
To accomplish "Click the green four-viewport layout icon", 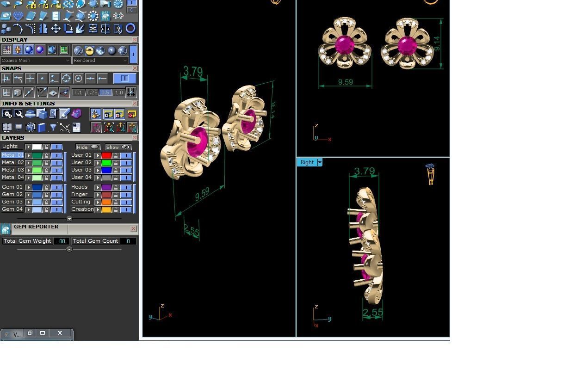I will tap(64, 50).
